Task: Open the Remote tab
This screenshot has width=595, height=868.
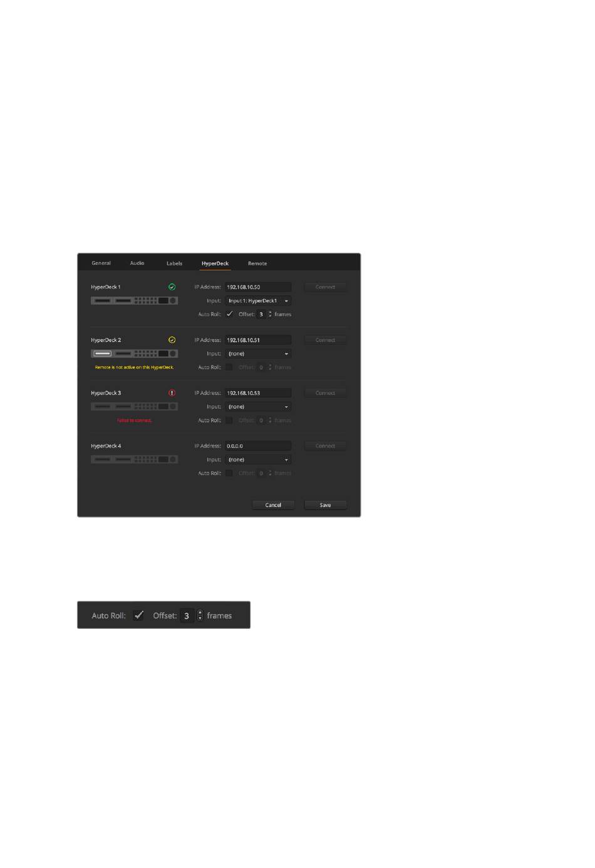Action: (x=257, y=263)
